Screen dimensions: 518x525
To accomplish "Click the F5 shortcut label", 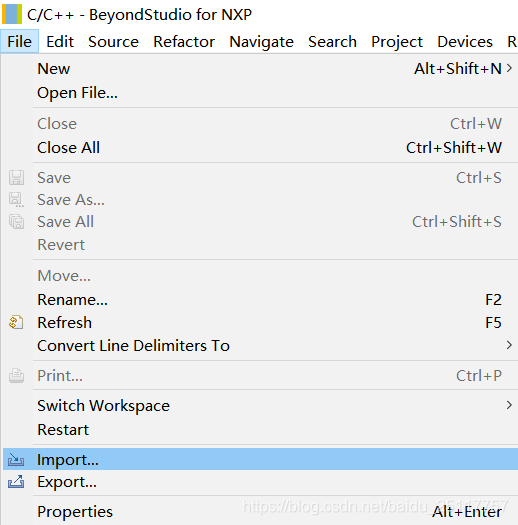I will tap(494, 323).
